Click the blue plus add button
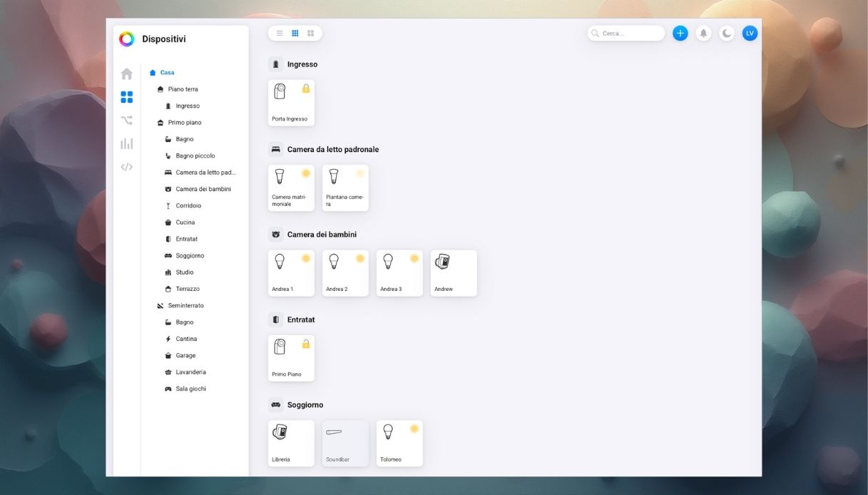Image resolution: width=868 pixels, height=495 pixels. (x=680, y=34)
